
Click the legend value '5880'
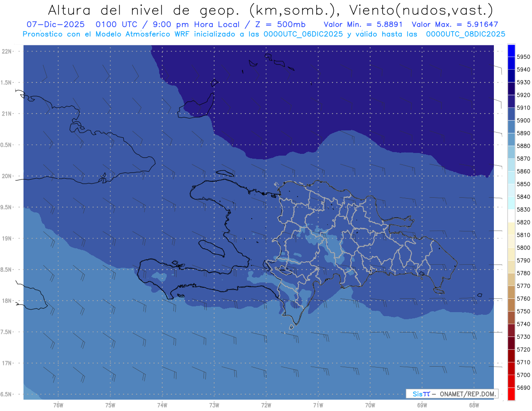[x=523, y=146]
